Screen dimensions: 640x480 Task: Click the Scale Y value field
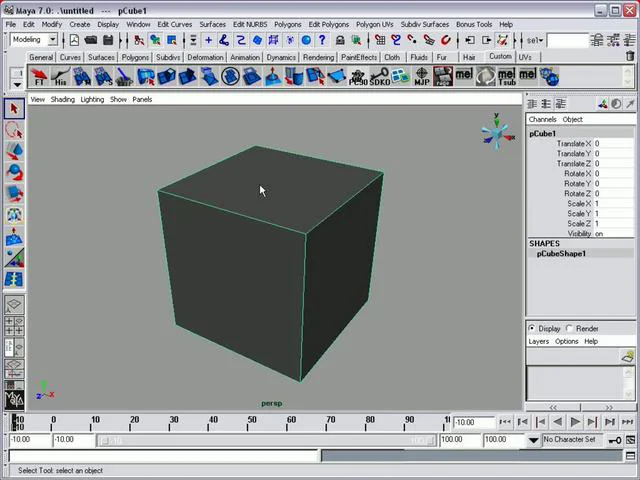613,213
